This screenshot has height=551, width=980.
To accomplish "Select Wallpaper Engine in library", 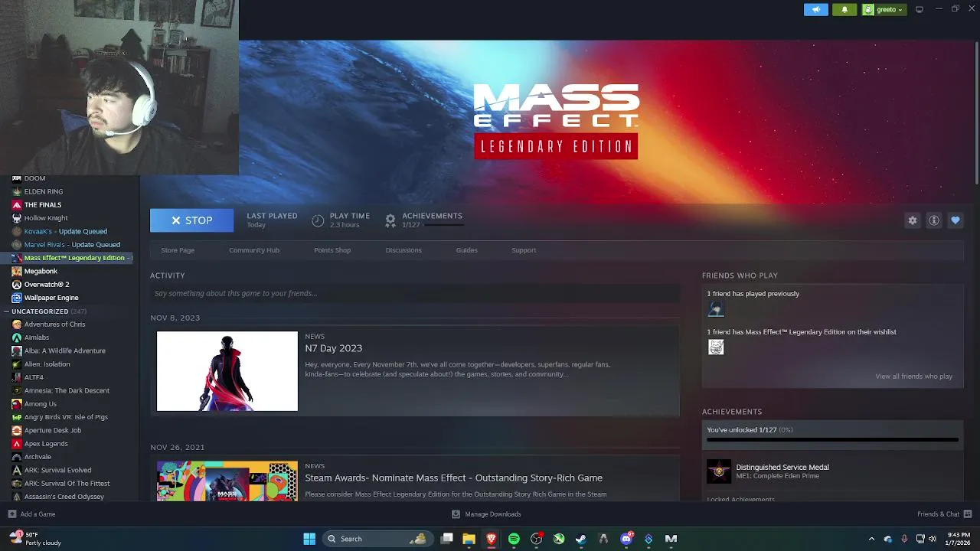I will click(51, 298).
